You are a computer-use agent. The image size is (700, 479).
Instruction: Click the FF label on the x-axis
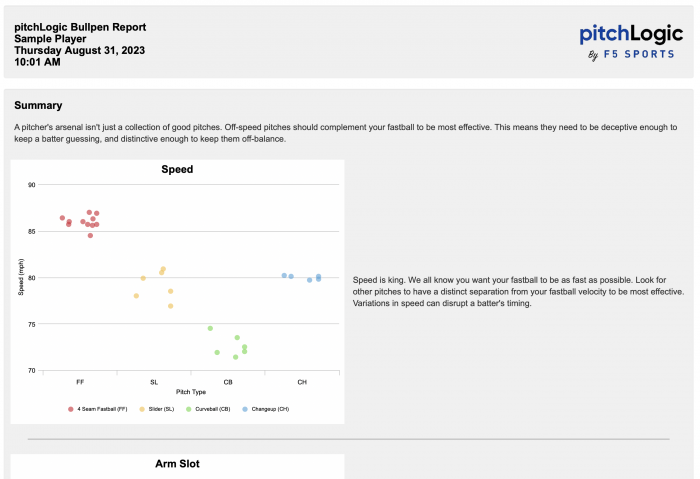pyautogui.click(x=80, y=382)
